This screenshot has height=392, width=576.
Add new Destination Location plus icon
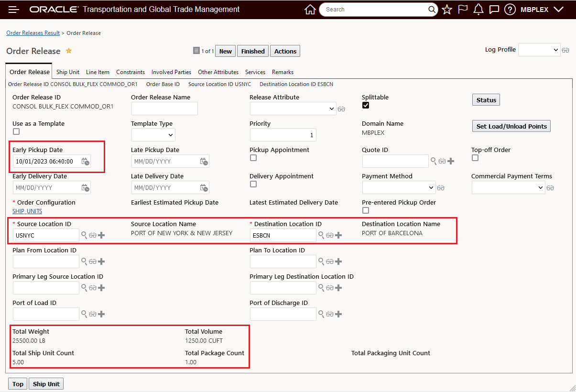(338, 235)
